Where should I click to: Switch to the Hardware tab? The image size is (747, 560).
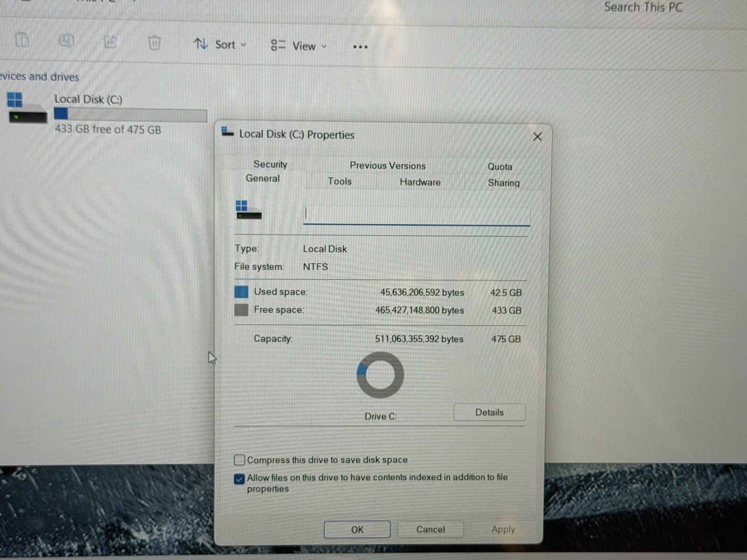click(420, 182)
